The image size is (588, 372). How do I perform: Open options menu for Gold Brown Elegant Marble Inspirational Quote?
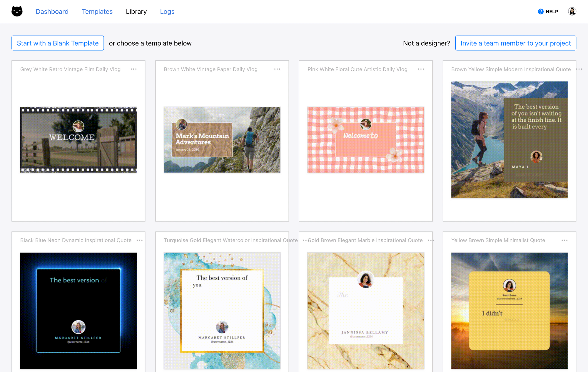[431, 240]
